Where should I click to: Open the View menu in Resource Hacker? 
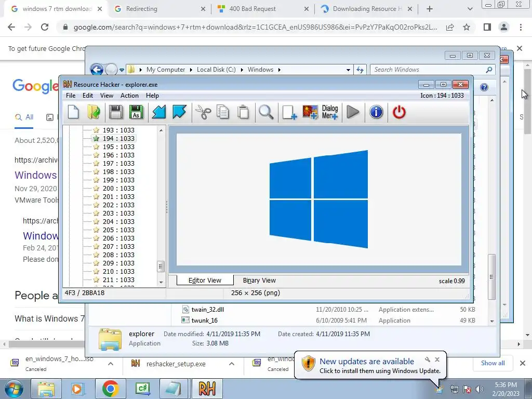tap(107, 96)
